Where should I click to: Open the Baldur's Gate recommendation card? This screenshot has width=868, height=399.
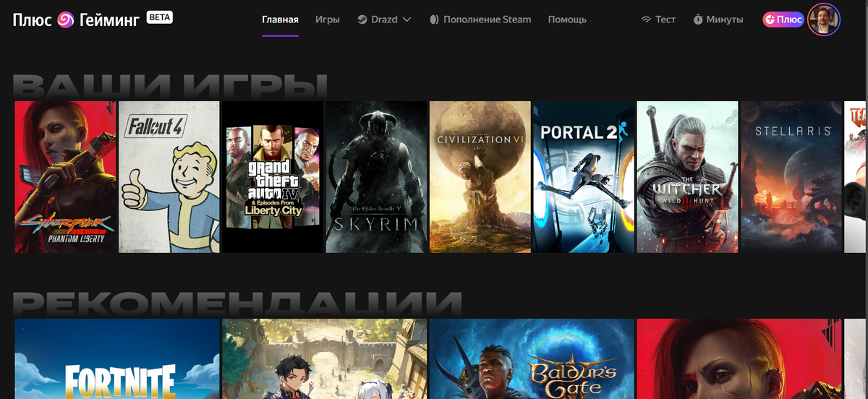click(x=532, y=359)
